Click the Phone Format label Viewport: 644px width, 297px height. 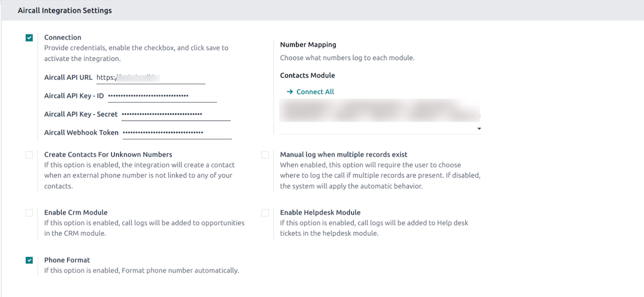coord(67,260)
